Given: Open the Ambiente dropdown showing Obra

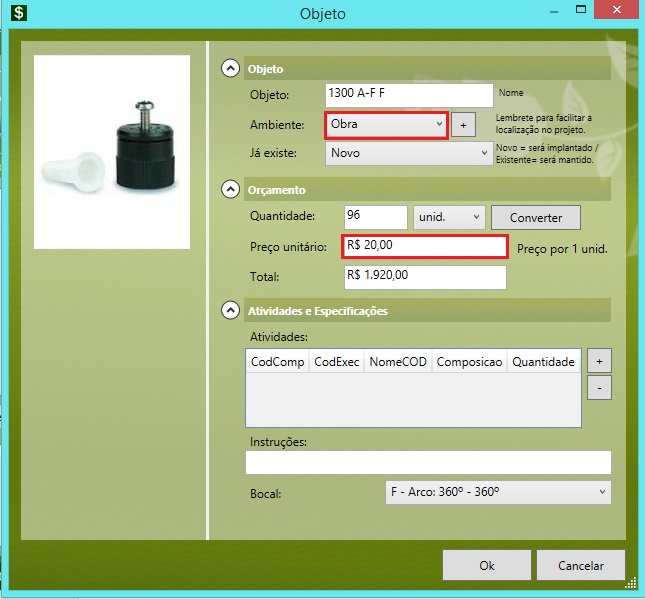Looking at the screenshot, I should [x=386, y=124].
